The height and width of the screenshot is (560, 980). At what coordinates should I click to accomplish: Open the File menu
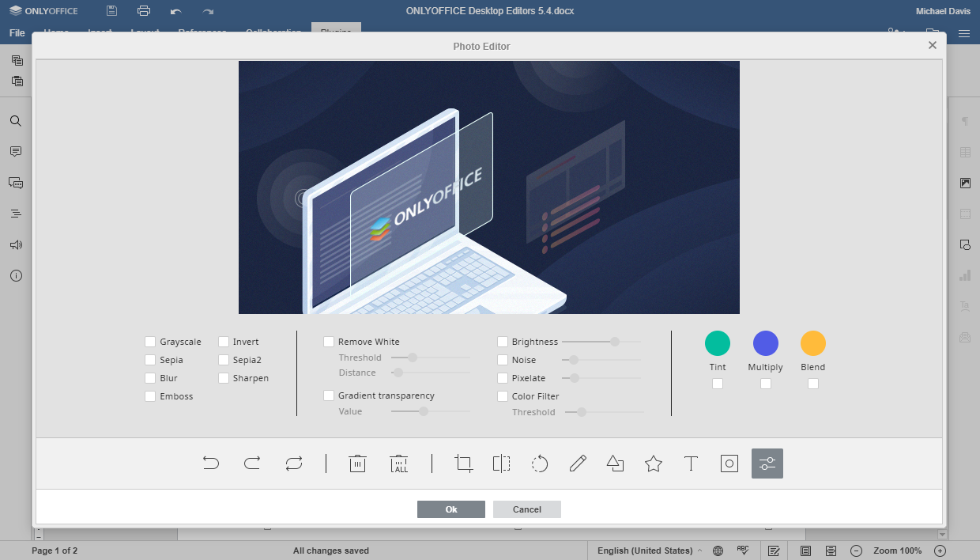click(x=17, y=33)
